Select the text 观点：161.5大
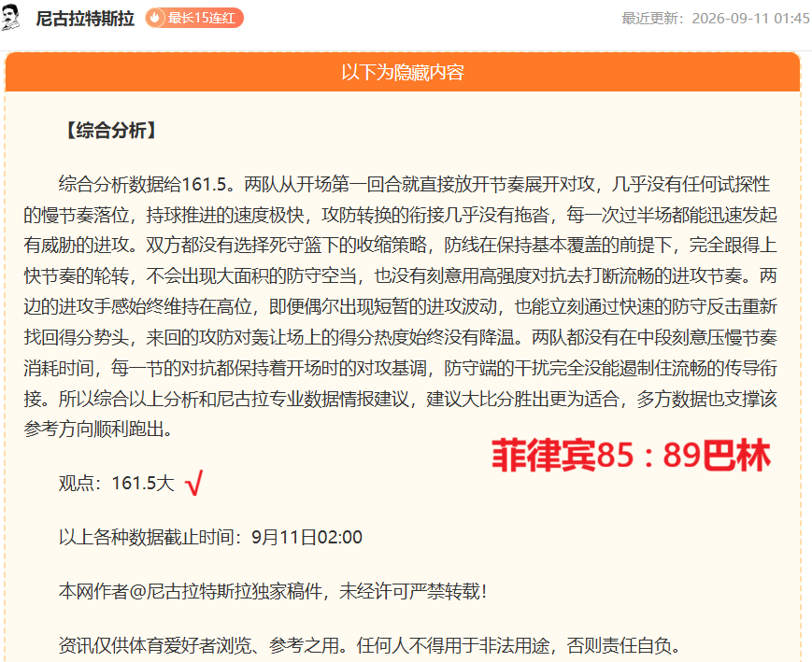 pos(117,484)
